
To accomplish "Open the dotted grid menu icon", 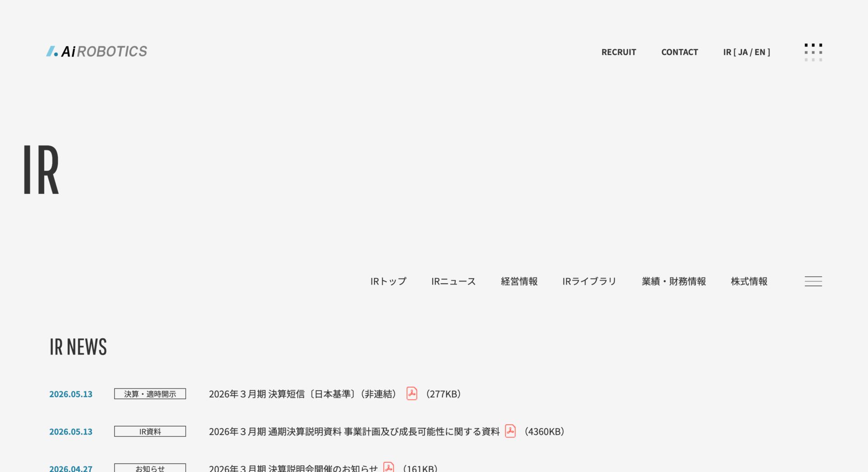I will (x=813, y=52).
